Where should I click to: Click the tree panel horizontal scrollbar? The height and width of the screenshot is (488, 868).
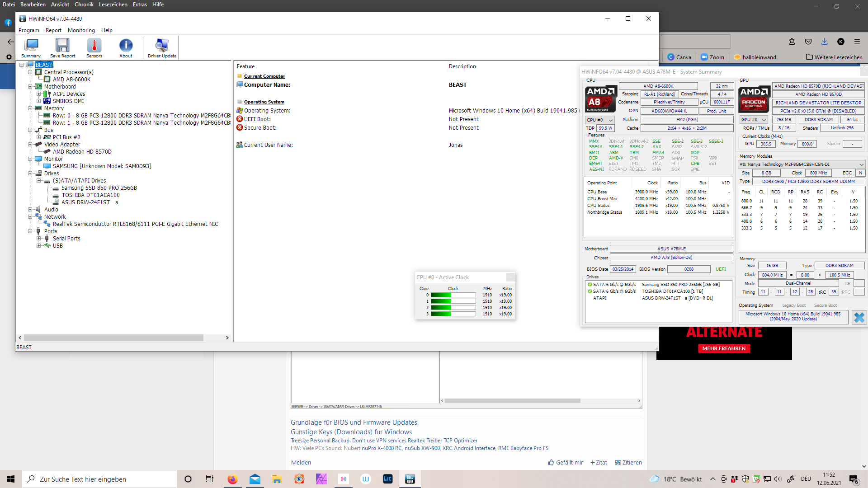[113, 338]
